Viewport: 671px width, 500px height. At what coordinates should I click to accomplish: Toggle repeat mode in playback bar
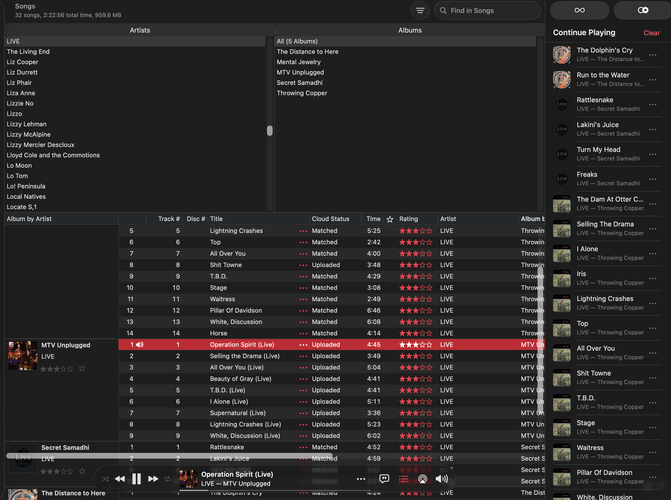[167, 479]
